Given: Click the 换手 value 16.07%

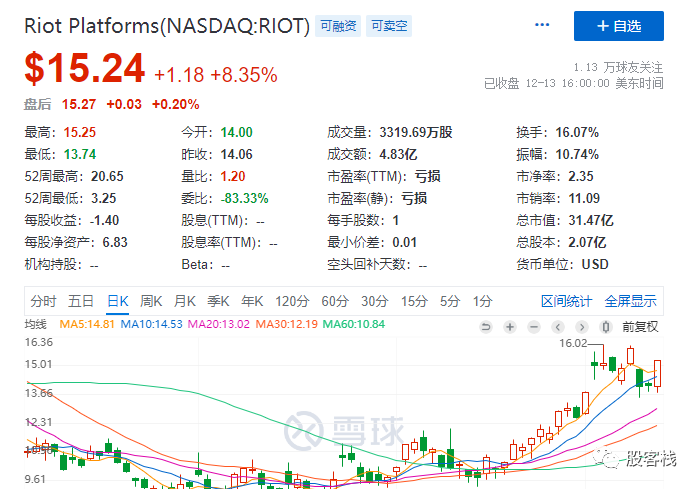Looking at the screenshot, I should (577, 132).
